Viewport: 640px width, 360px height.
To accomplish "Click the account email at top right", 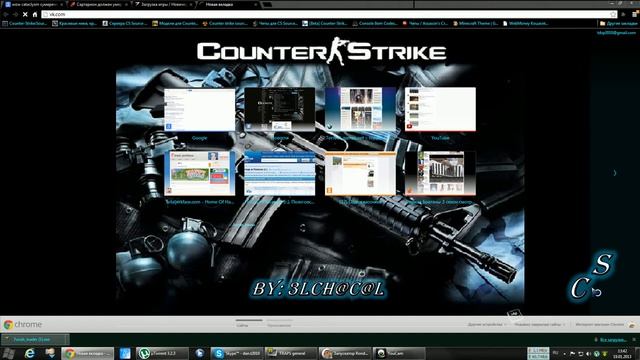I will click(616, 33).
